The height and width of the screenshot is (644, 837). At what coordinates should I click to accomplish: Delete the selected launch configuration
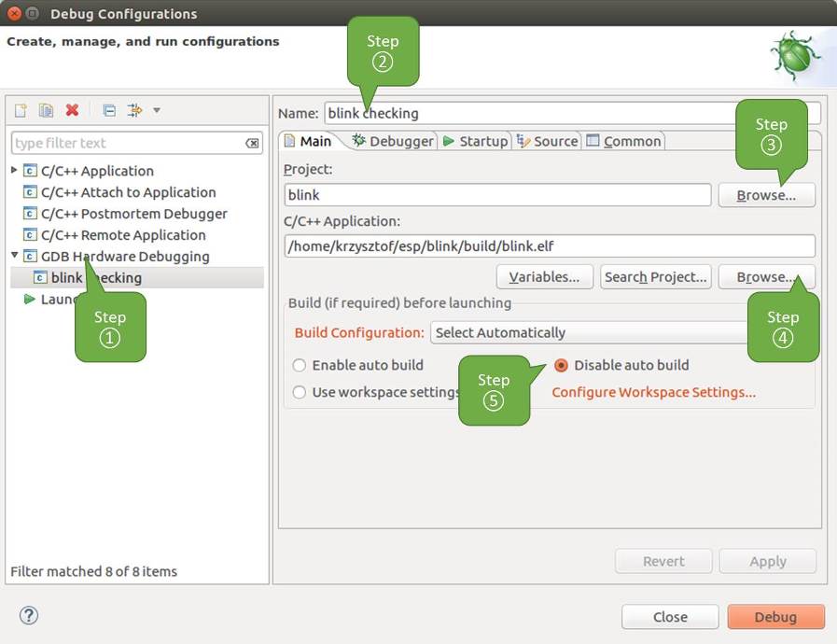(72, 110)
